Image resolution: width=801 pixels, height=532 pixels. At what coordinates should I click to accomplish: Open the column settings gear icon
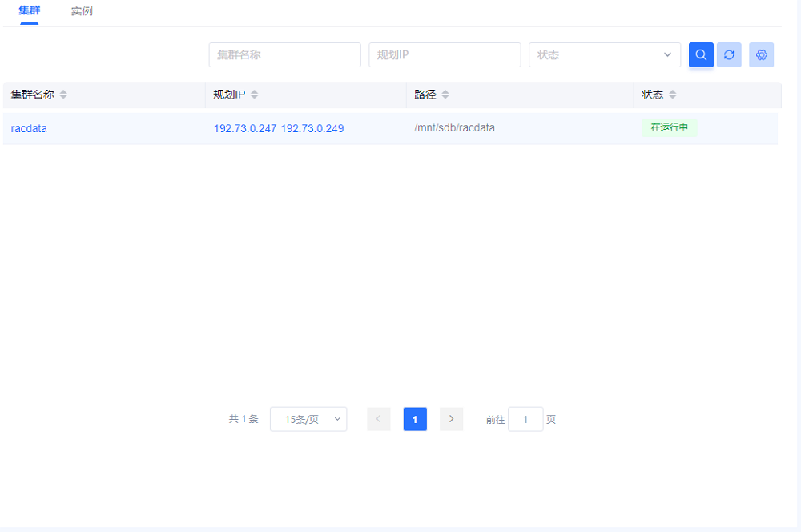(x=762, y=55)
